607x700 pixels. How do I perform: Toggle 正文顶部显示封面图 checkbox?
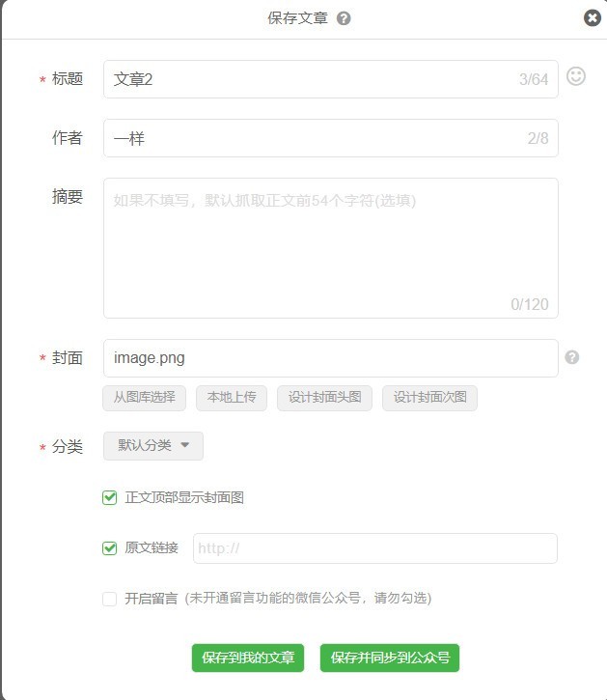pos(110,498)
